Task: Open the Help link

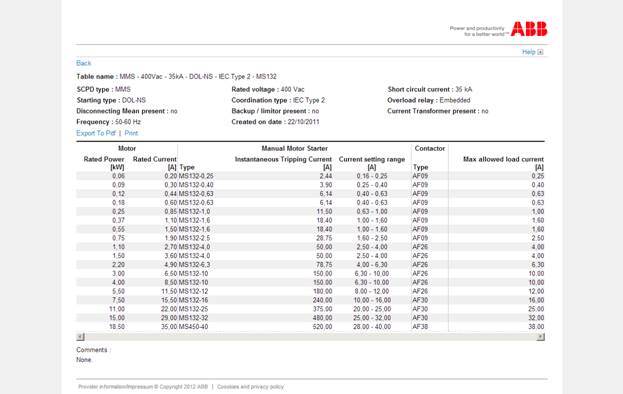Action: (528, 52)
